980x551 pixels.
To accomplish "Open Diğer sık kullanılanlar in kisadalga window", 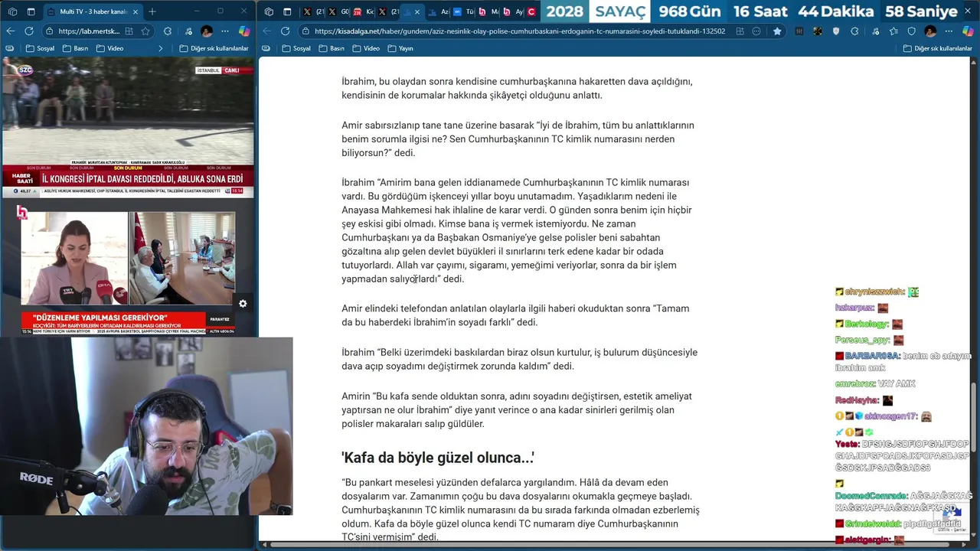I will 937,48.
